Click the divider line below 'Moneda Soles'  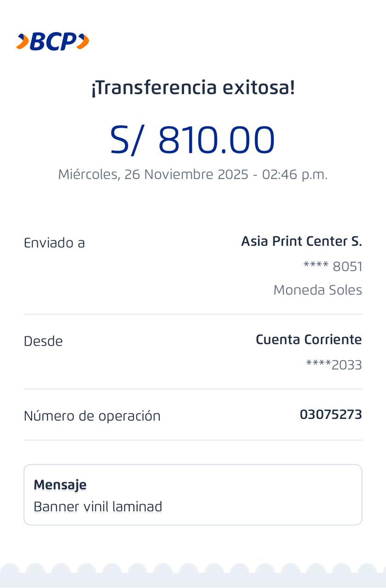click(x=193, y=314)
